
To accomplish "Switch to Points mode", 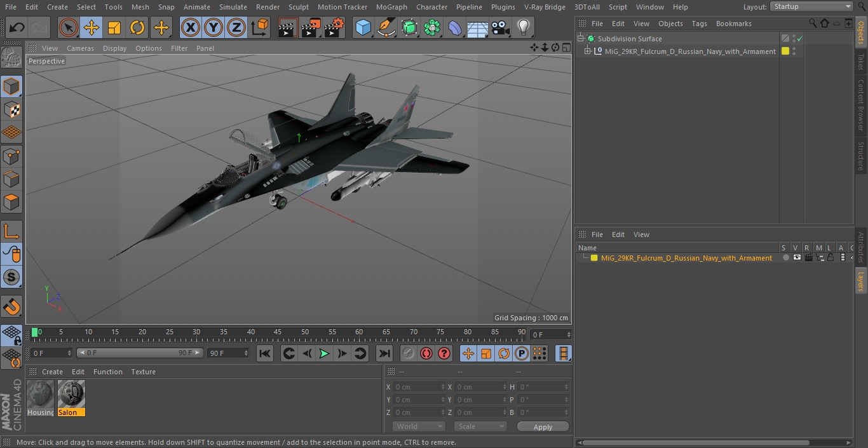I will pyautogui.click(x=11, y=156).
